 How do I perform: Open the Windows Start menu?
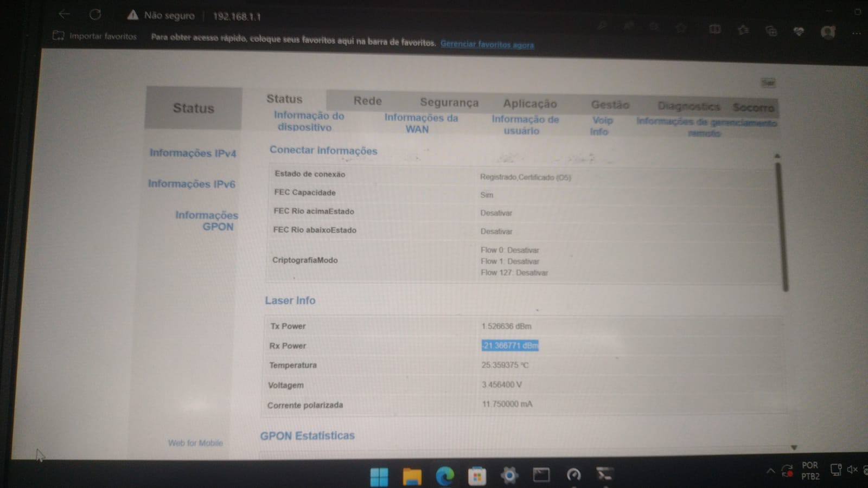point(379,477)
